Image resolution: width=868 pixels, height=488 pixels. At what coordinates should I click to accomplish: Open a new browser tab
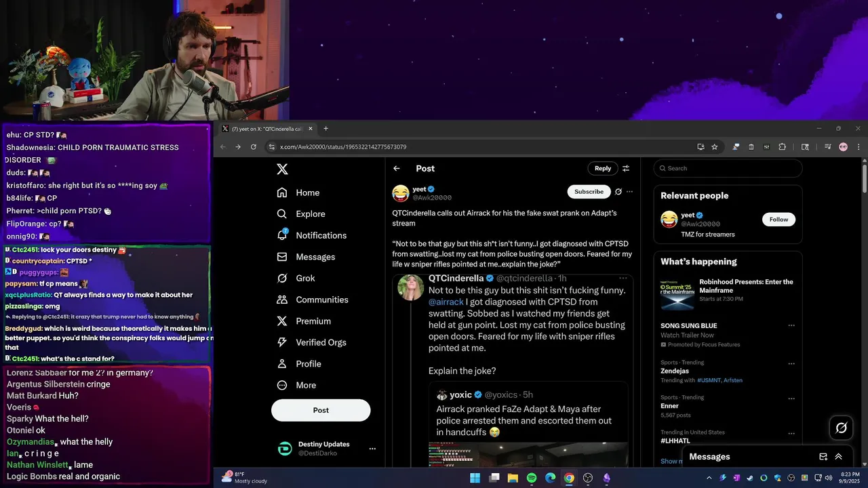pyautogui.click(x=325, y=129)
